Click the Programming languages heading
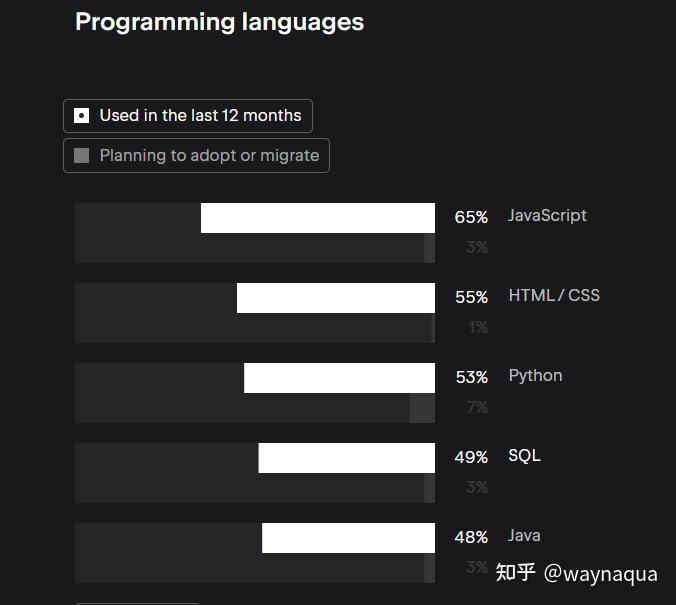This screenshot has height=605, width=676. pos(219,22)
